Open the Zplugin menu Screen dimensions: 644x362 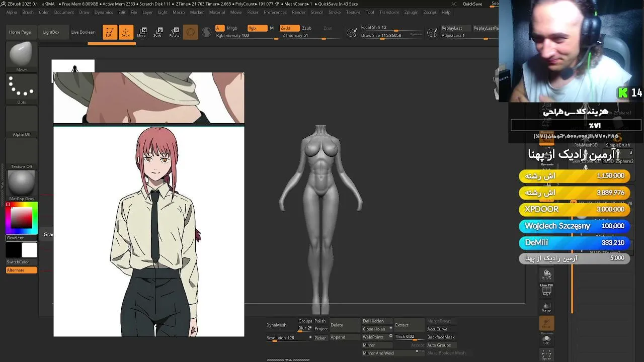(x=411, y=13)
